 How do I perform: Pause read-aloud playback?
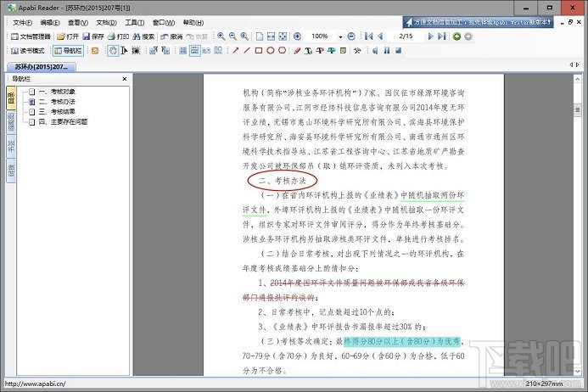[x=387, y=50]
